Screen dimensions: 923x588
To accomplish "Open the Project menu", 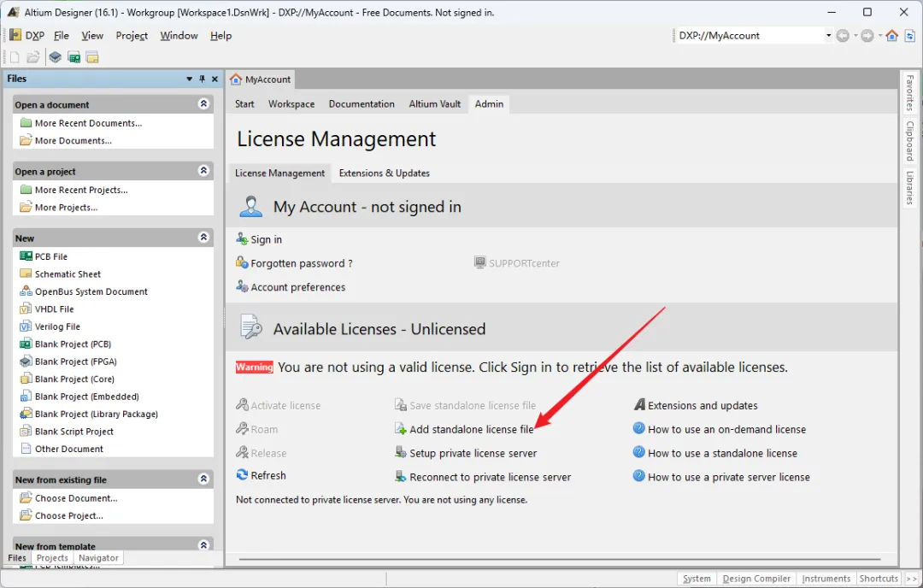I will pyautogui.click(x=132, y=35).
